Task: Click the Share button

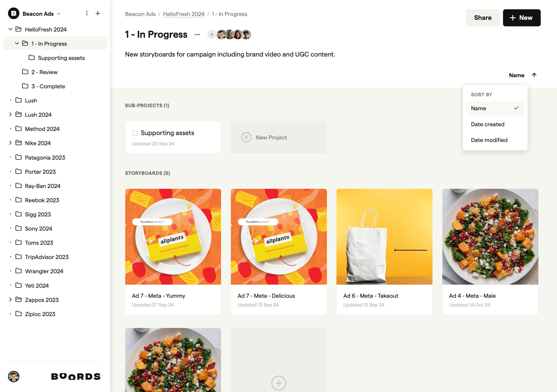Action: click(483, 18)
